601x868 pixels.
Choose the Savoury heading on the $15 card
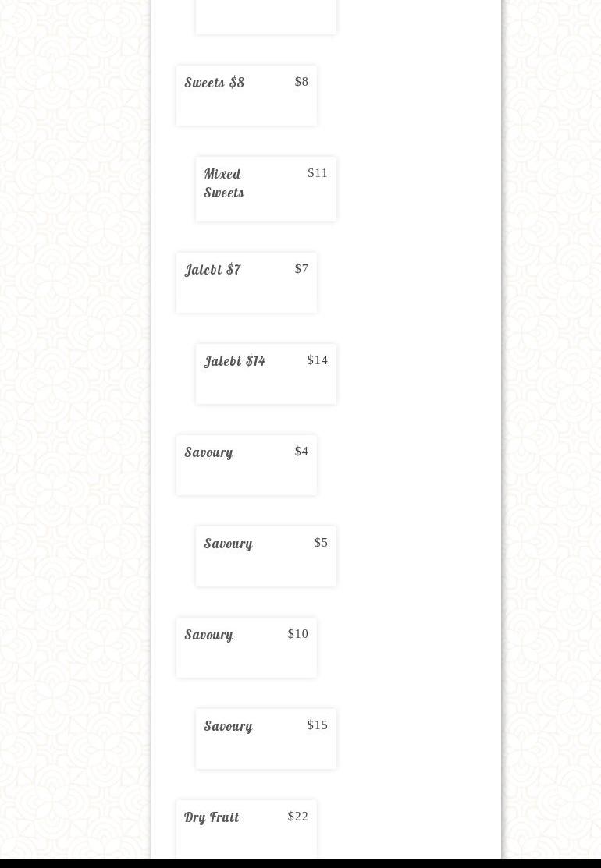point(228,727)
